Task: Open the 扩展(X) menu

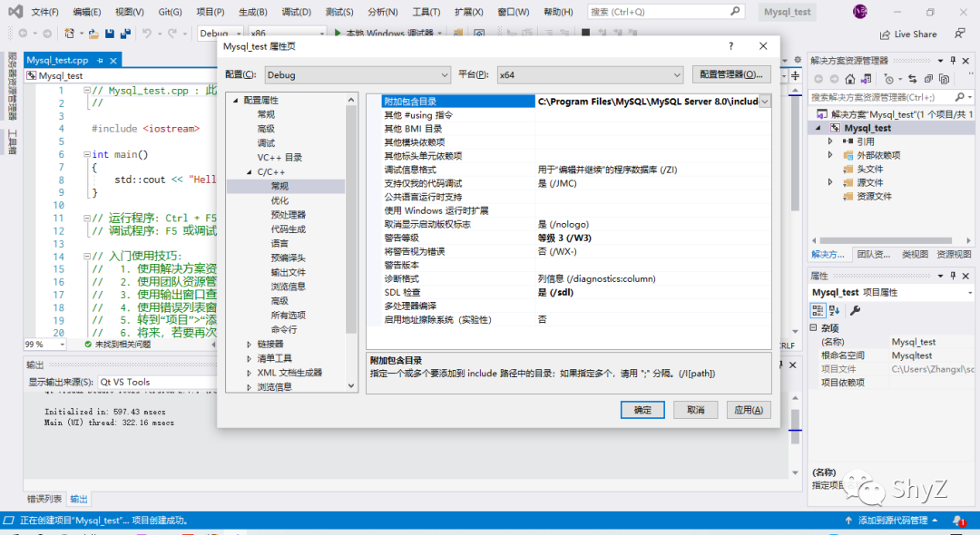Action: coord(469,12)
